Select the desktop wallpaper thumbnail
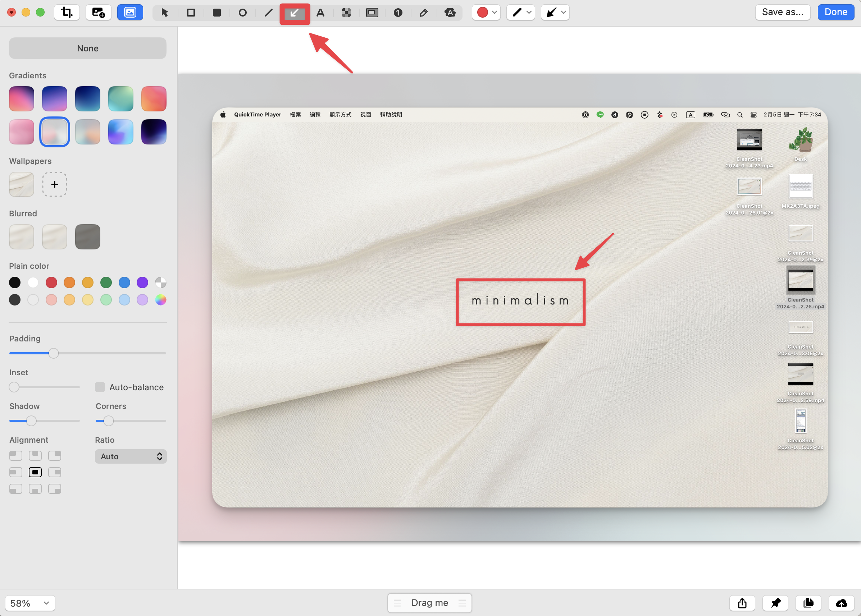861x616 pixels. (x=22, y=184)
